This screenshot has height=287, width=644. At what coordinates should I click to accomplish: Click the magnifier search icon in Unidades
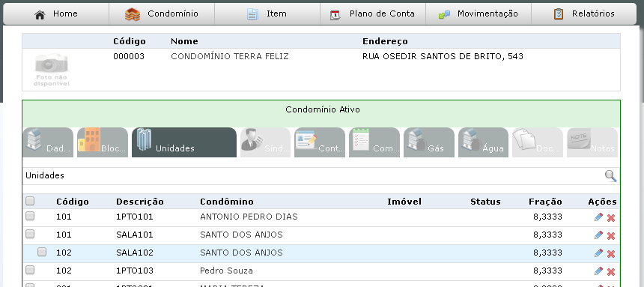tap(611, 176)
